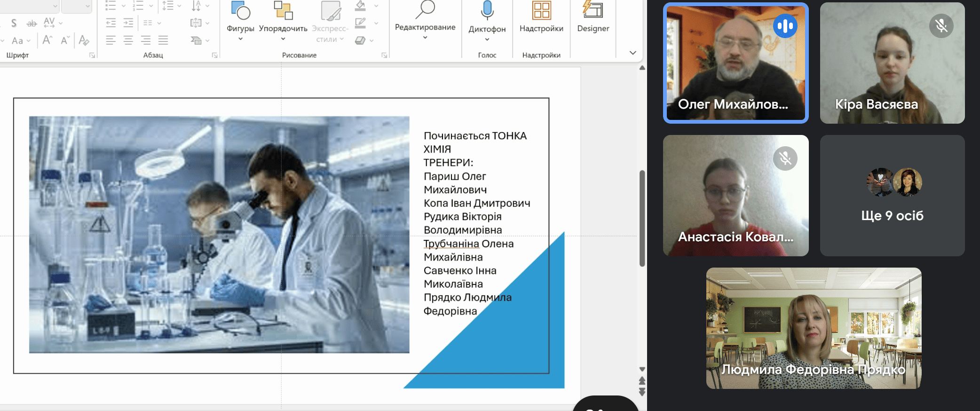Expand the shape outline dropdown arrow
This screenshot has height=411, width=980.
(x=376, y=23)
